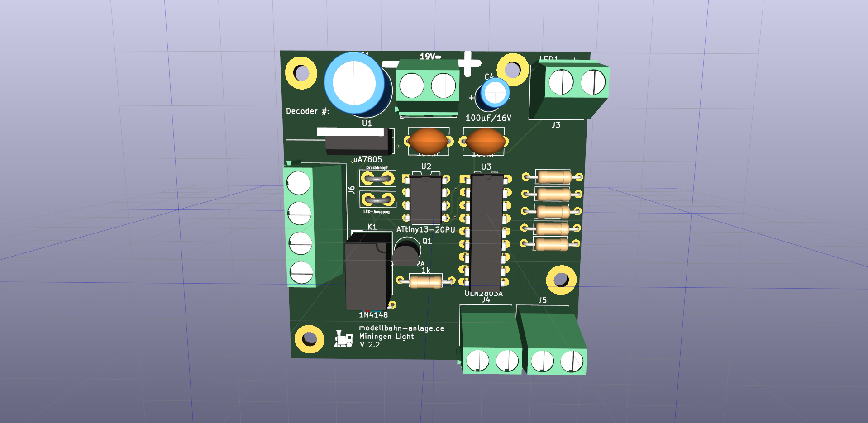
Task: Click the right orange ceramic capacitor
Action: (484, 141)
